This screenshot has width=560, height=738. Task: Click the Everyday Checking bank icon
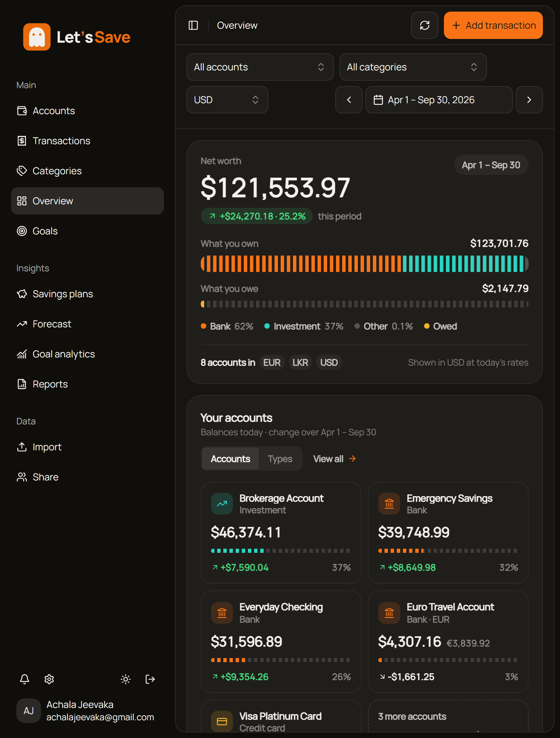click(222, 613)
